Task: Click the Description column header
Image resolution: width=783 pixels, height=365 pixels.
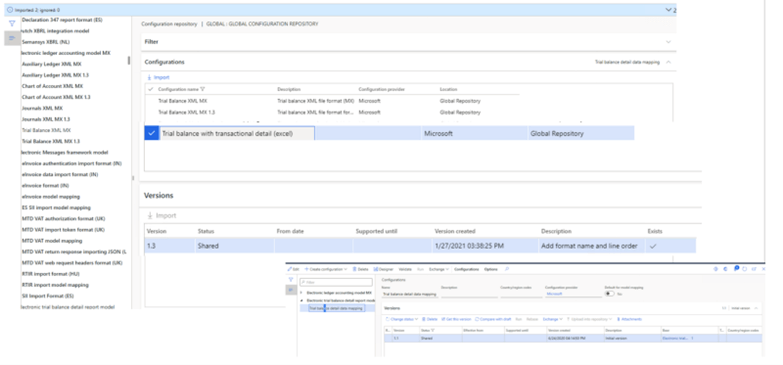Action: point(289,89)
